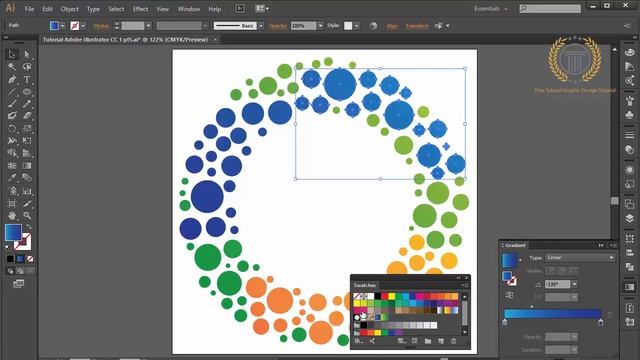Create new color group folder icon

click(428, 341)
